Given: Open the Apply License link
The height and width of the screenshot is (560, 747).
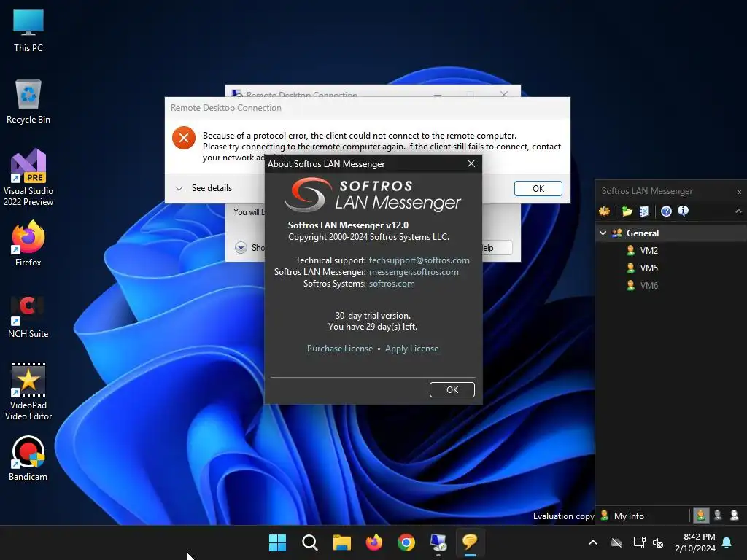Looking at the screenshot, I should 411,349.
